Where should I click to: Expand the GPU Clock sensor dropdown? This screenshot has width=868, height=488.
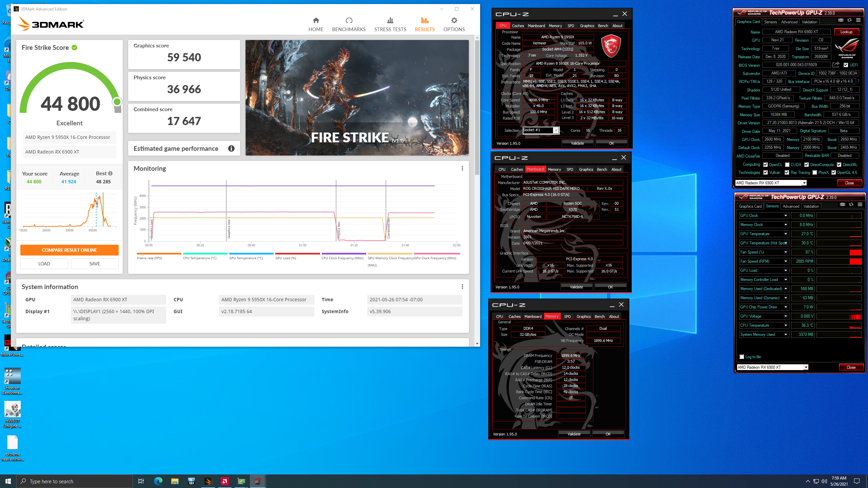click(x=785, y=216)
